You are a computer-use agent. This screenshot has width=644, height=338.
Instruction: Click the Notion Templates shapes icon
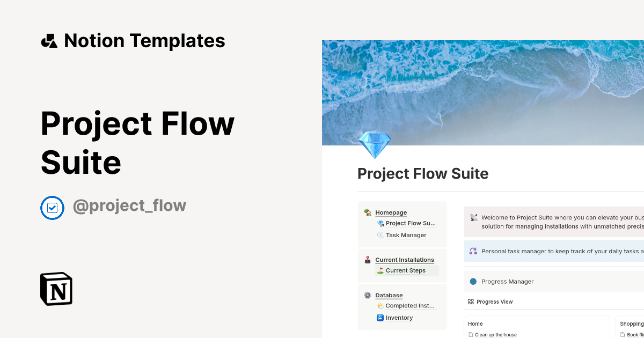(49, 41)
